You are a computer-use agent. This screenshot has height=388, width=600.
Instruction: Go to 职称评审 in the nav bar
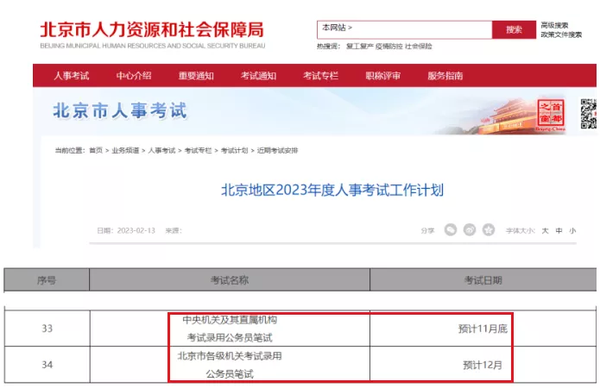point(383,76)
